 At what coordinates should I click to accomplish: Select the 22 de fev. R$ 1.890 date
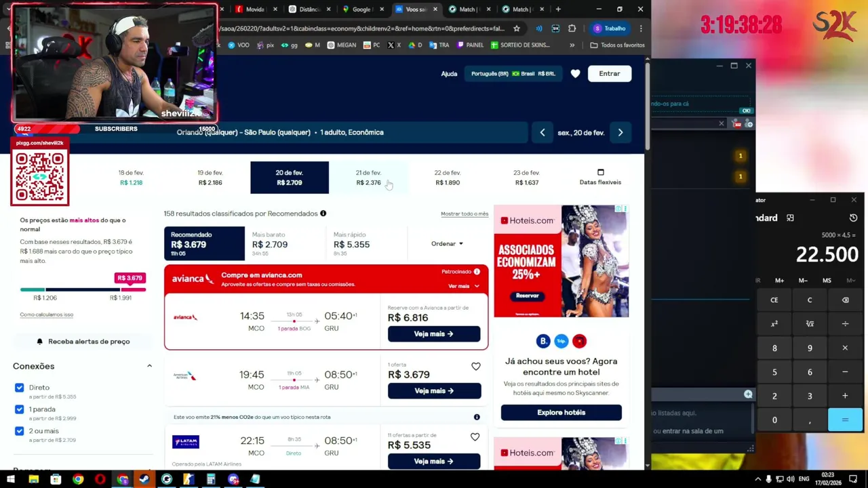coord(448,178)
